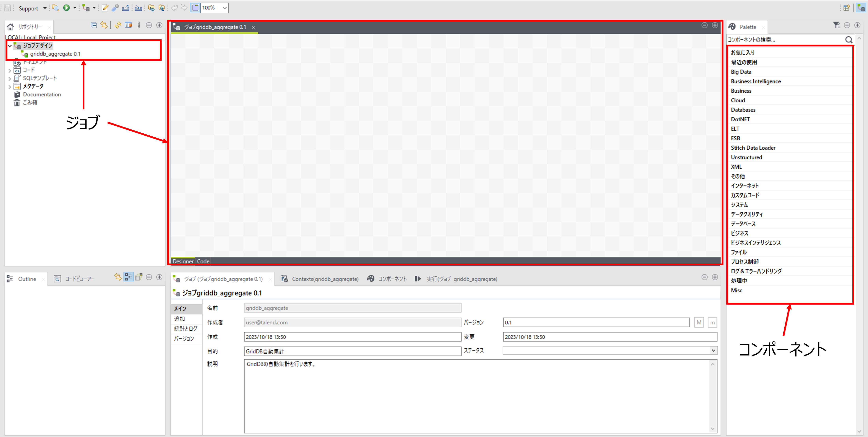
Task: Click the wrench project settings icon
Action: pos(115,8)
